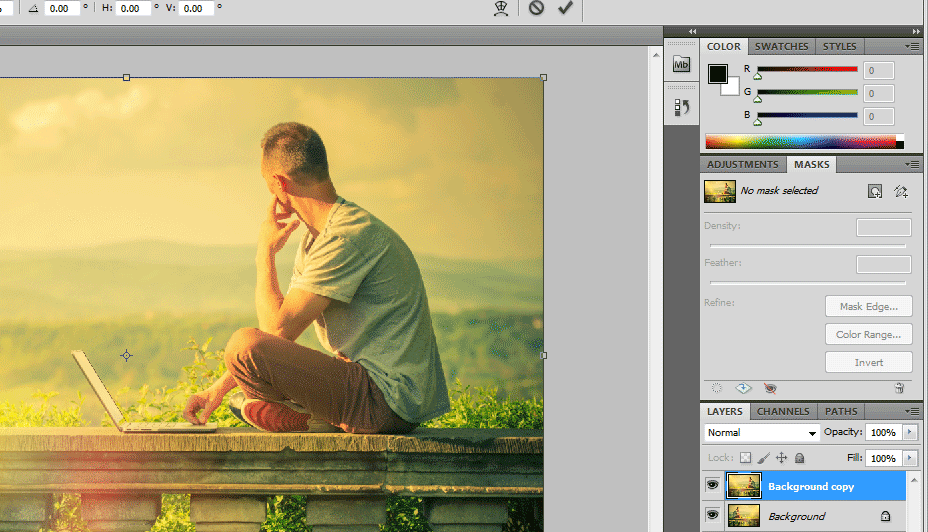Click the disable/enable mask eye icon
Viewport: 928px width, 532px height.
[x=770, y=388]
